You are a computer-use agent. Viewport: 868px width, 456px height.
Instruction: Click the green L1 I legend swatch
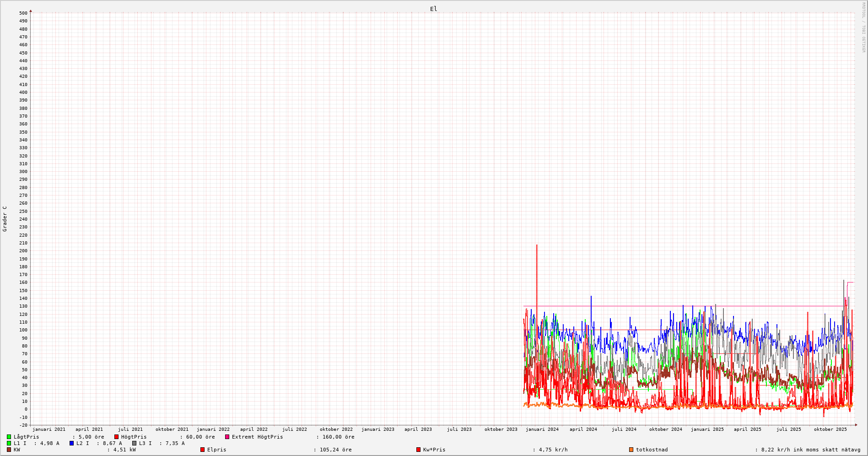click(9, 443)
